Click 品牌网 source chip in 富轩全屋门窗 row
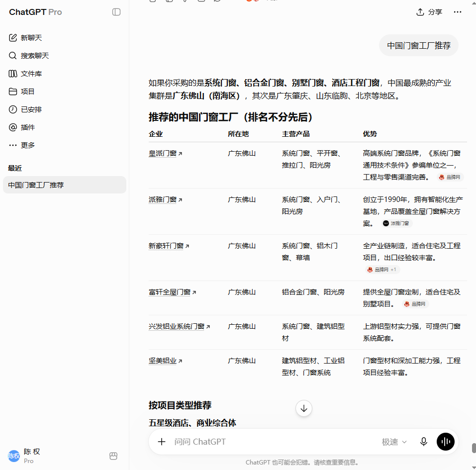 415,303
